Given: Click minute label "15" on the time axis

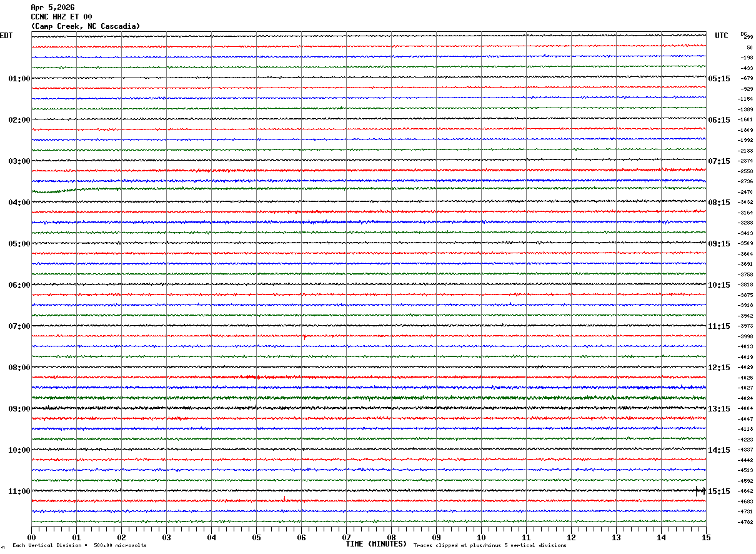Looking at the screenshot, I should coord(706,537).
